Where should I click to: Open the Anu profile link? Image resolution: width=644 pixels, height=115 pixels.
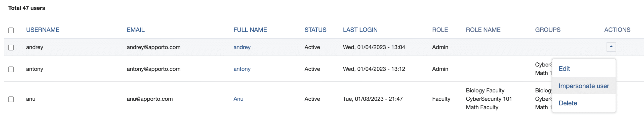point(238,99)
